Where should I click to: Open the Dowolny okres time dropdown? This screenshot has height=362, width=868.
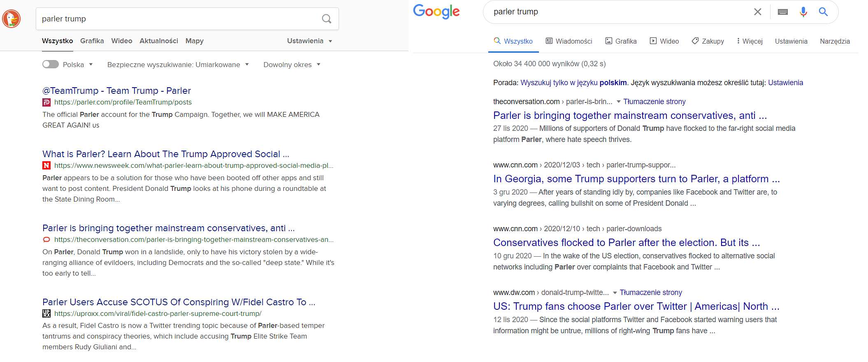click(x=292, y=65)
